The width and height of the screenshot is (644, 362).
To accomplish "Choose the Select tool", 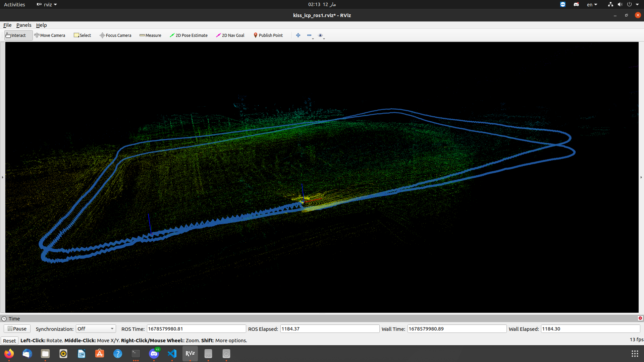I will [x=83, y=35].
